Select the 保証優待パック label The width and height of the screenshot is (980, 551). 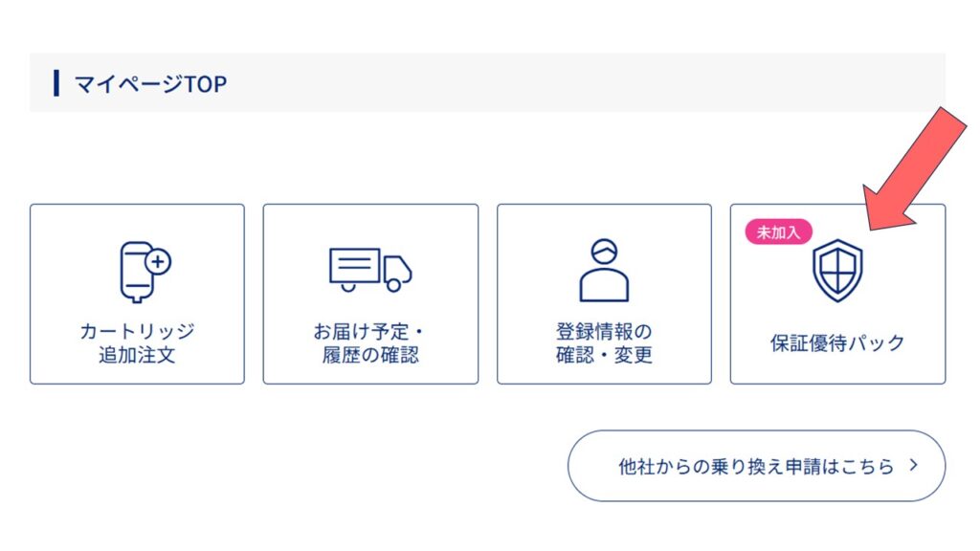(x=837, y=342)
